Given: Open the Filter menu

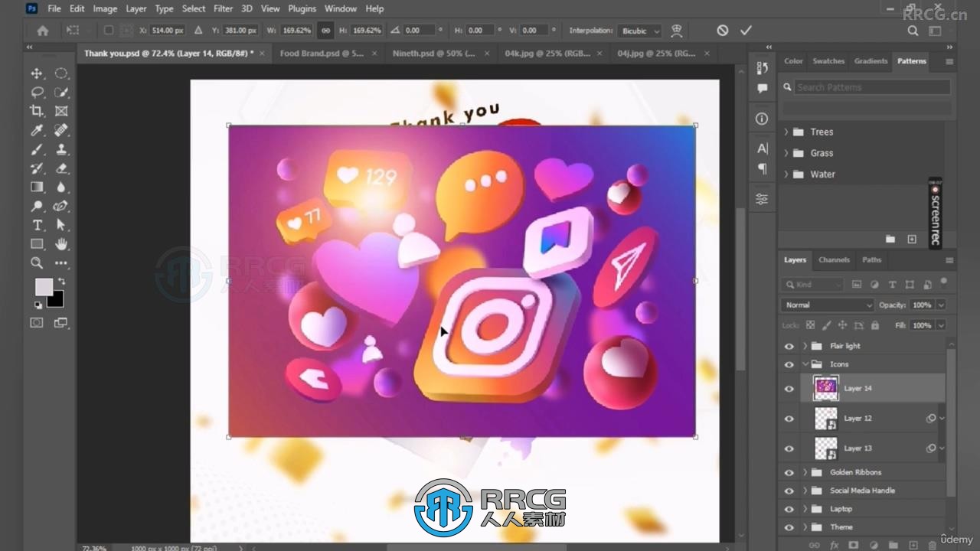Looking at the screenshot, I should 224,8.
